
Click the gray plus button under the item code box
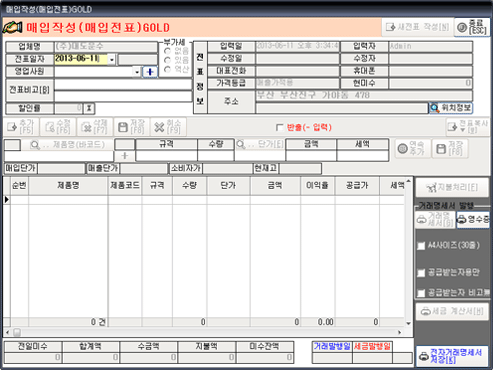point(125,156)
